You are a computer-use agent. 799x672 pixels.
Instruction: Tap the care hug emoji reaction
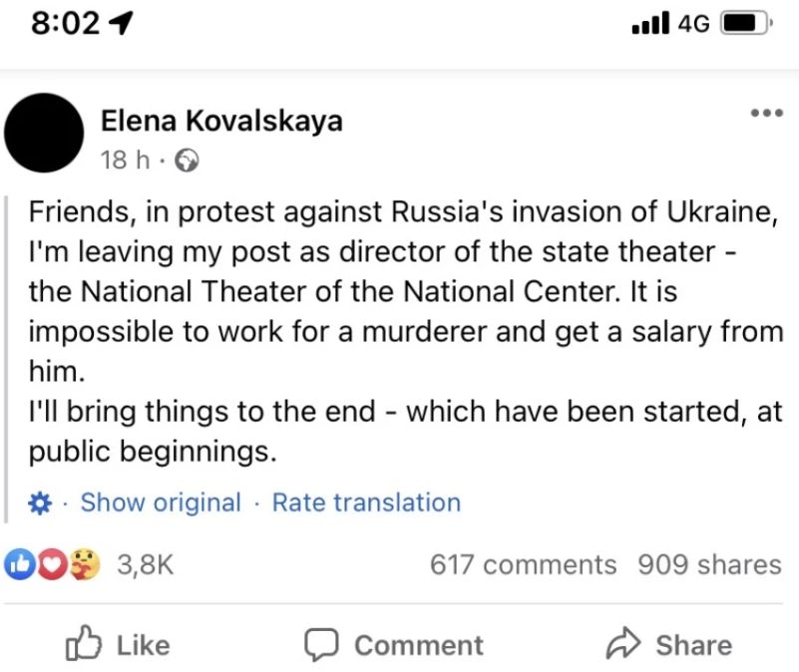(84, 564)
